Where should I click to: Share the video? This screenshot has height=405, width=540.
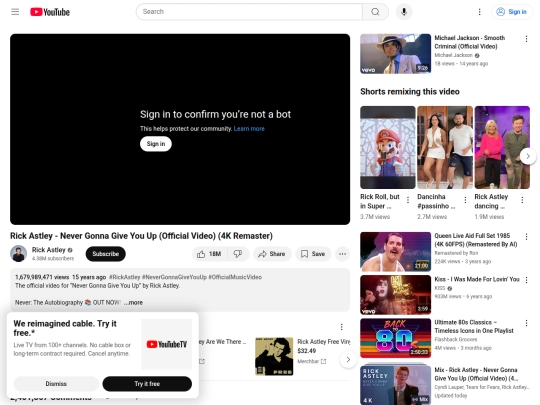(x=272, y=254)
